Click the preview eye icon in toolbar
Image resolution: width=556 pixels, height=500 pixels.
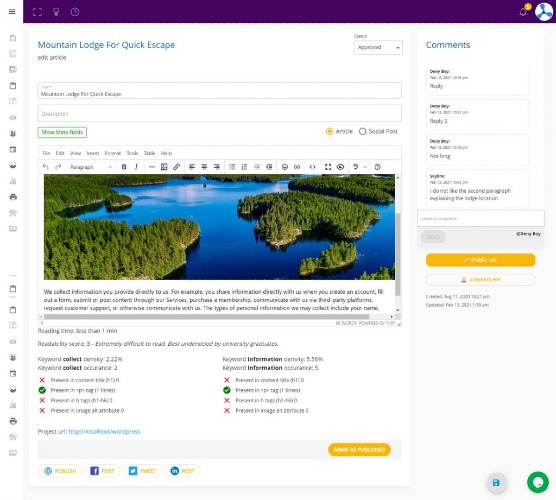click(x=340, y=167)
